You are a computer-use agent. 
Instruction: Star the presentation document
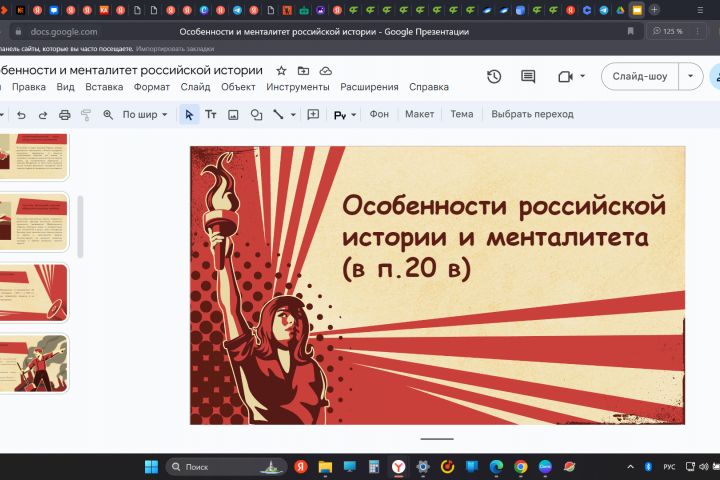tap(281, 71)
